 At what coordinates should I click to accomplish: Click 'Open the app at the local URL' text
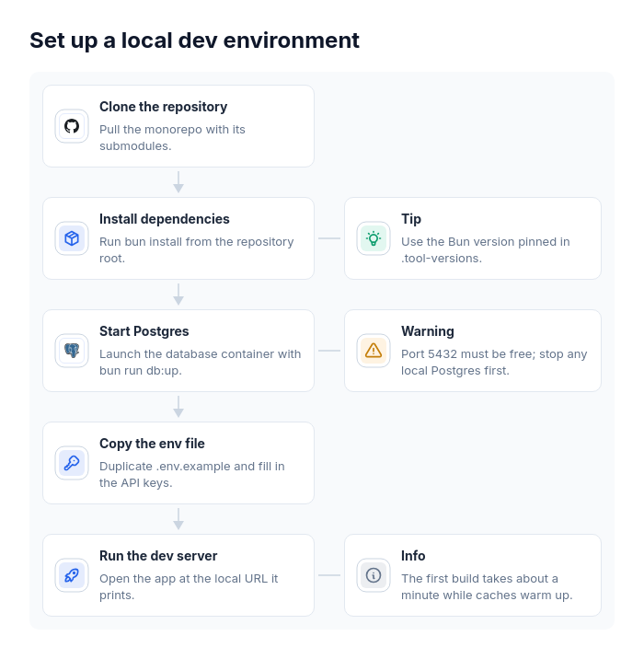pyautogui.click(x=189, y=586)
